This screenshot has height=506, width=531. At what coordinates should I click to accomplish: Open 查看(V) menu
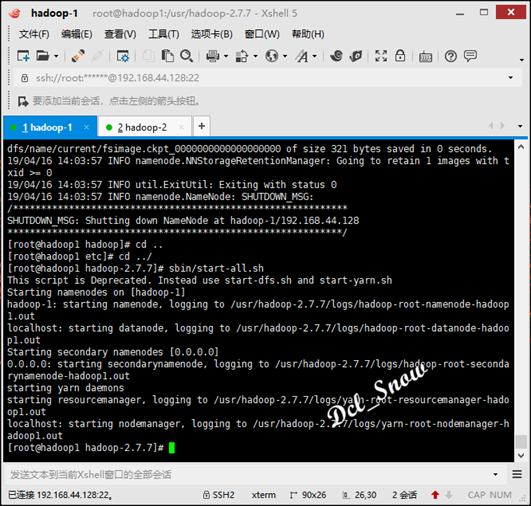click(120, 34)
